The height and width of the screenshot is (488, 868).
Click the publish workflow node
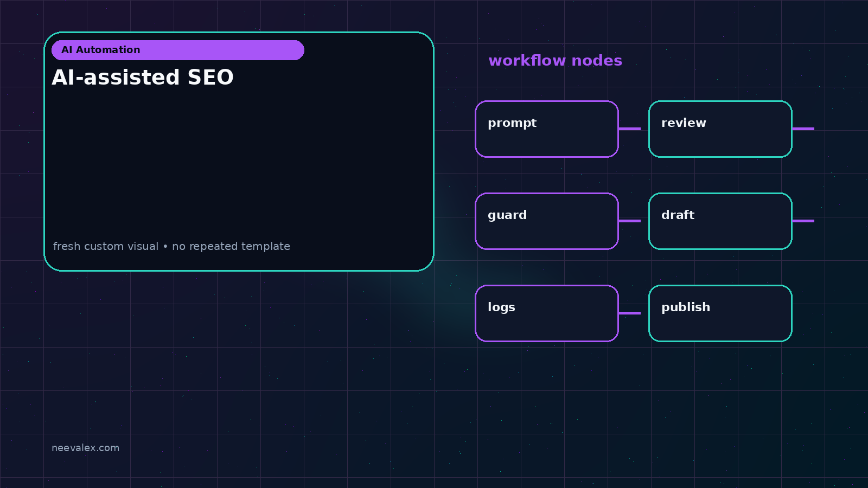720,313
